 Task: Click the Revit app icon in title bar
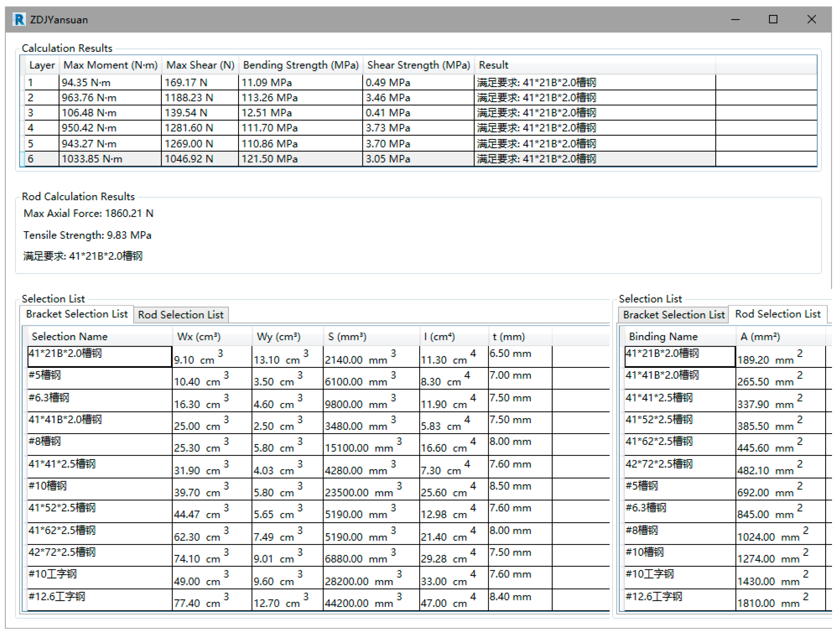19,19
